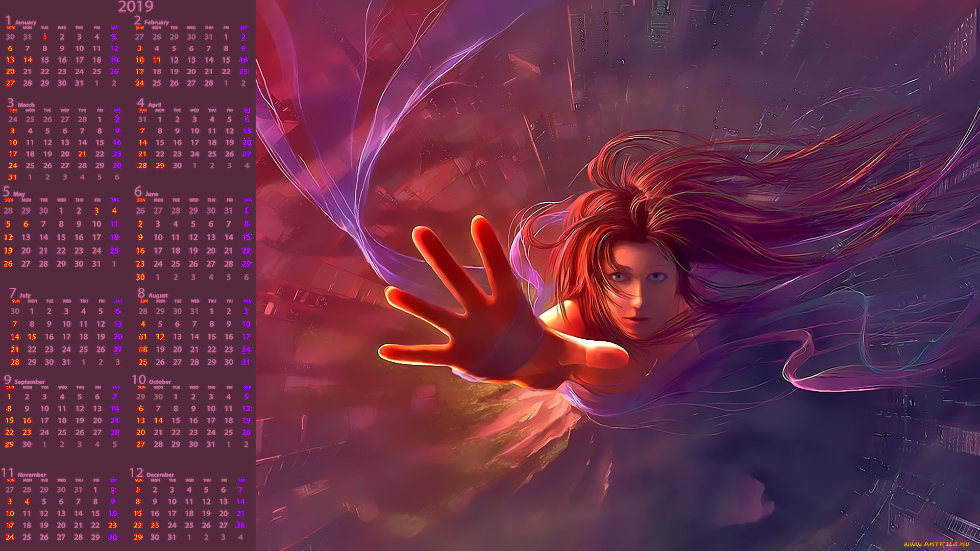Select August 12 in the calendar

pos(160,337)
